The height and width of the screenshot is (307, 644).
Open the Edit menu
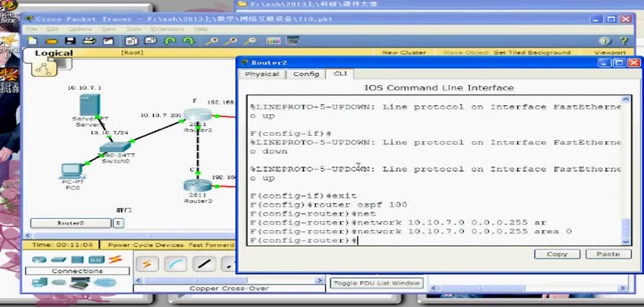53,29
